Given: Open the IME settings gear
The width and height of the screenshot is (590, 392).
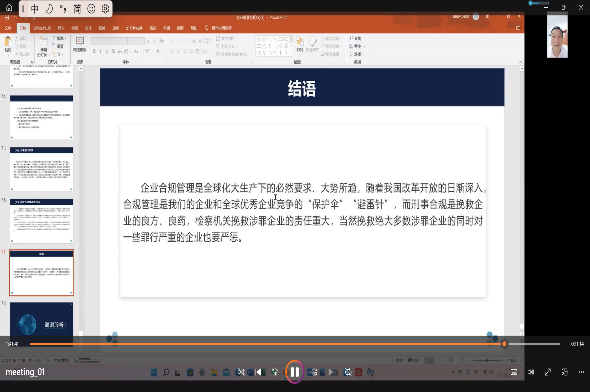Looking at the screenshot, I should [105, 9].
